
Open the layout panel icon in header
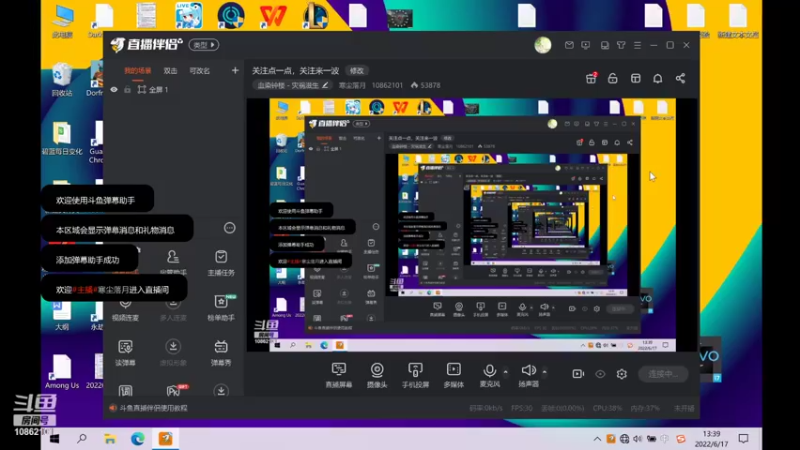635,78
